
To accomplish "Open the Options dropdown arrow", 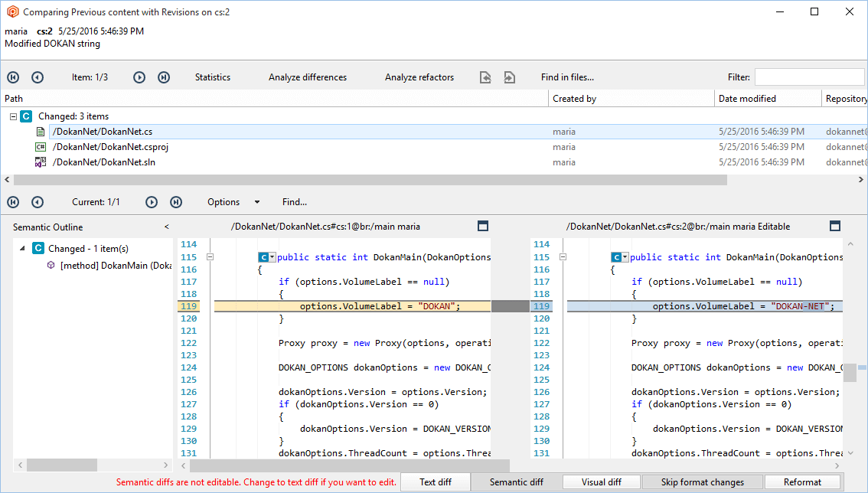I will click(257, 202).
